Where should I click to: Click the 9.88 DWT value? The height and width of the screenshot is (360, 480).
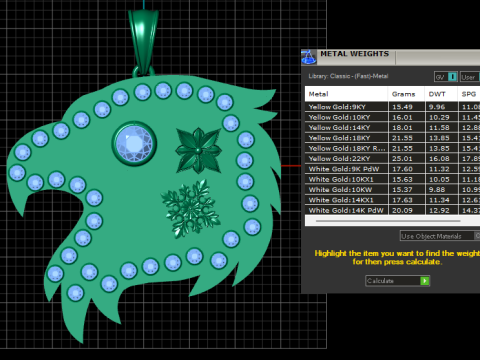coord(437,189)
